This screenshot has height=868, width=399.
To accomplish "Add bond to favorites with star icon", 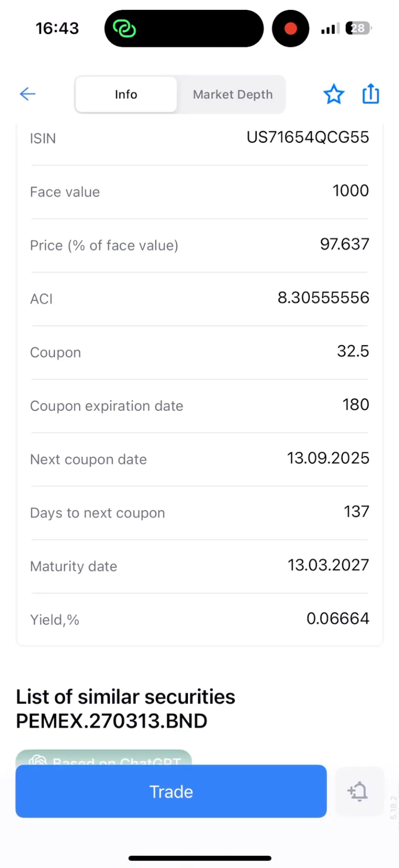I will pyautogui.click(x=333, y=94).
